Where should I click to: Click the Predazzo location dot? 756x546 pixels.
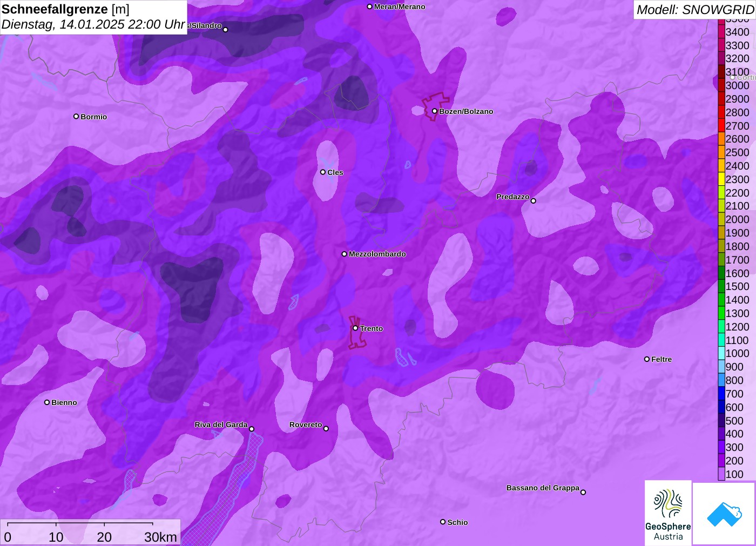click(533, 200)
